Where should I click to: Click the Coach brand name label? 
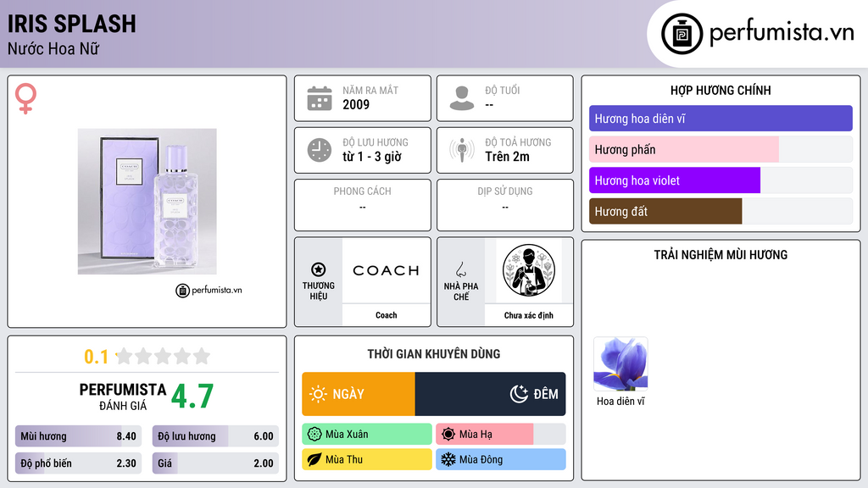(386, 315)
